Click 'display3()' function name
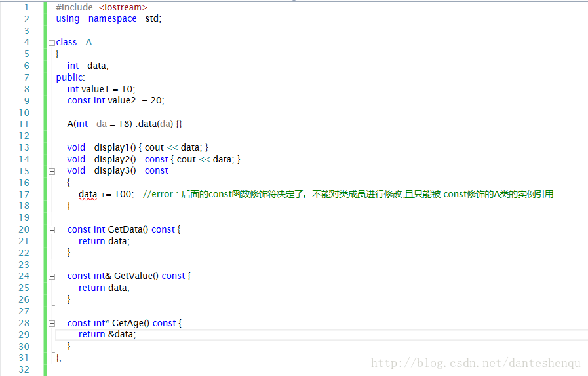Screen dimensions: 588x376 pyautogui.click(x=115, y=170)
